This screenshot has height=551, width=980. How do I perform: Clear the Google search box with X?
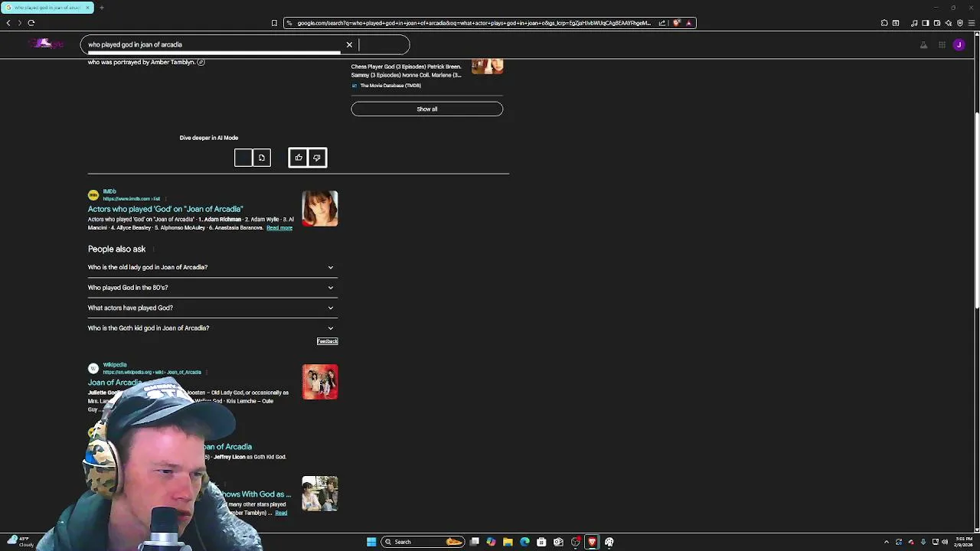coord(349,44)
